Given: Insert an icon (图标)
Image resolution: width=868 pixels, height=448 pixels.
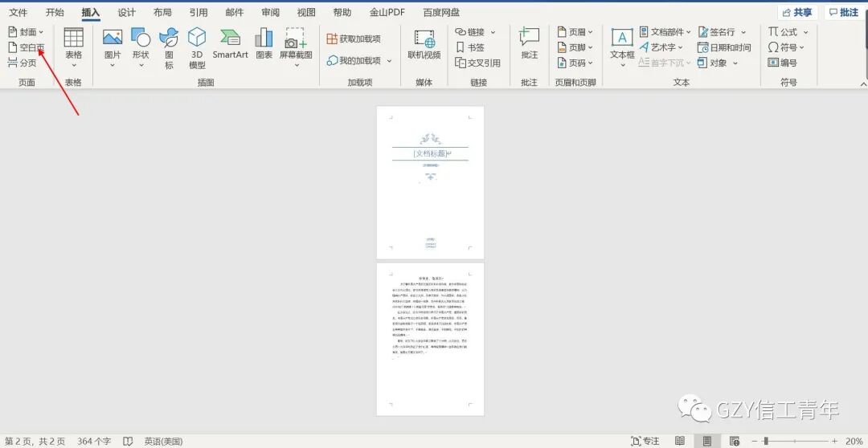Looking at the screenshot, I should point(169,49).
